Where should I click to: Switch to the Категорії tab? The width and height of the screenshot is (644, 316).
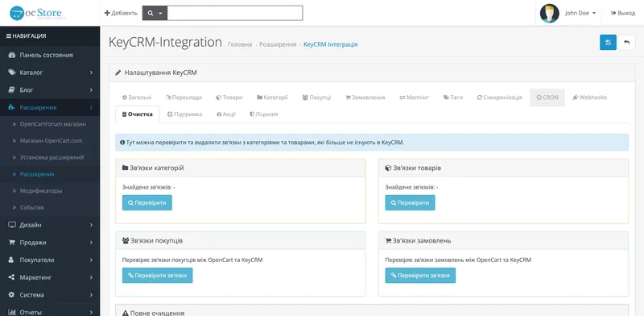click(x=272, y=98)
